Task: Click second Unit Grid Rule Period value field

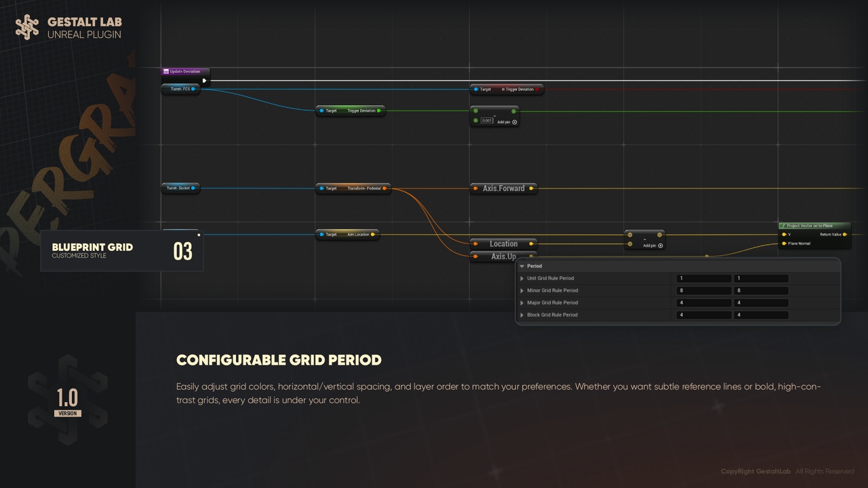Action: pos(761,279)
